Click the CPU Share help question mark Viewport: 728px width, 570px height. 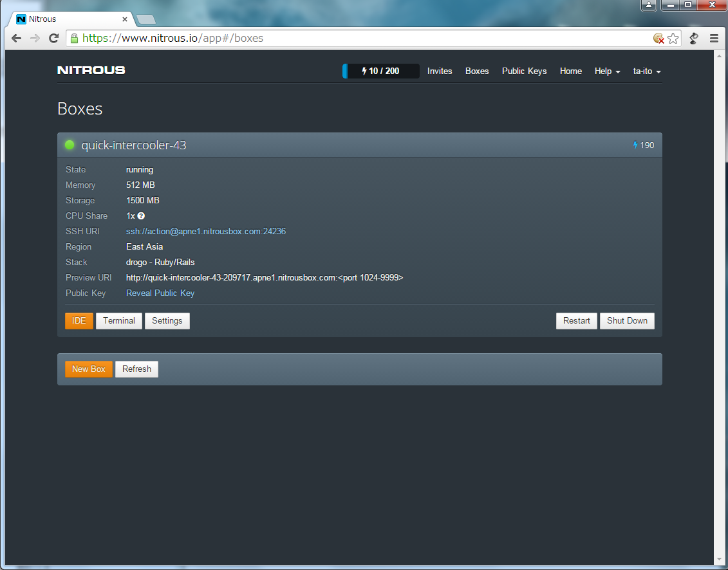pos(141,216)
